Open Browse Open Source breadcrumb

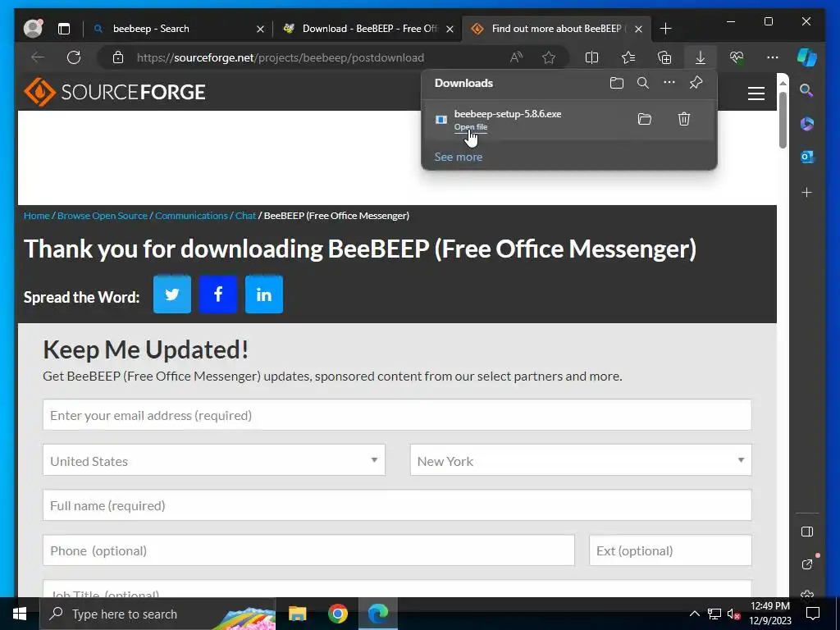(x=103, y=216)
